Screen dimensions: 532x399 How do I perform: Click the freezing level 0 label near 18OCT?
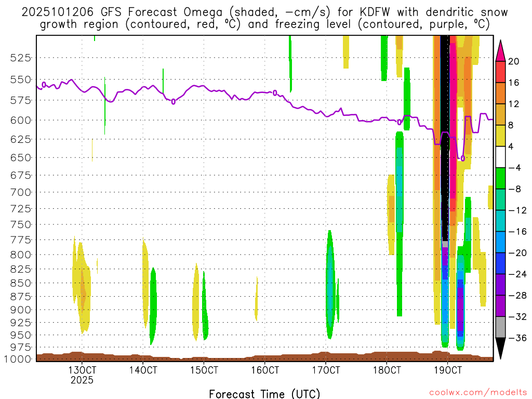point(399,123)
